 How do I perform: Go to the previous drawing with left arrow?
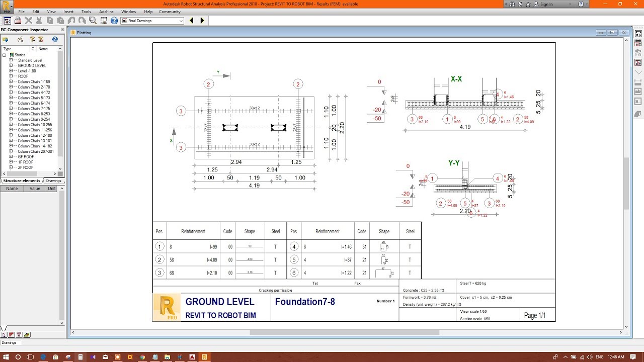coord(192,21)
